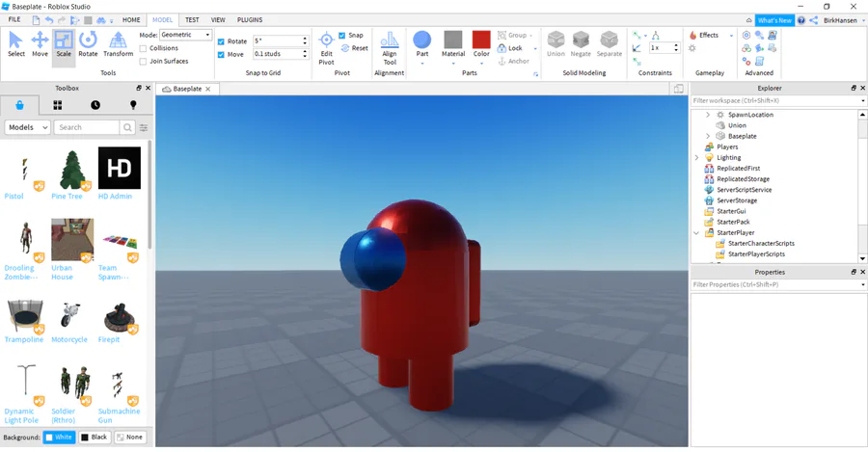868x452 pixels.
Task: Select White background option
Action: (x=59, y=438)
